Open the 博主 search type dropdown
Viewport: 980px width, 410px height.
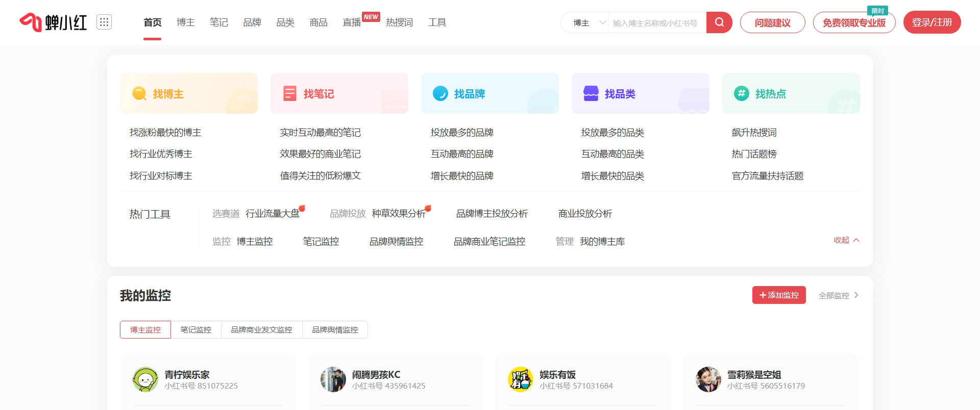585,22
